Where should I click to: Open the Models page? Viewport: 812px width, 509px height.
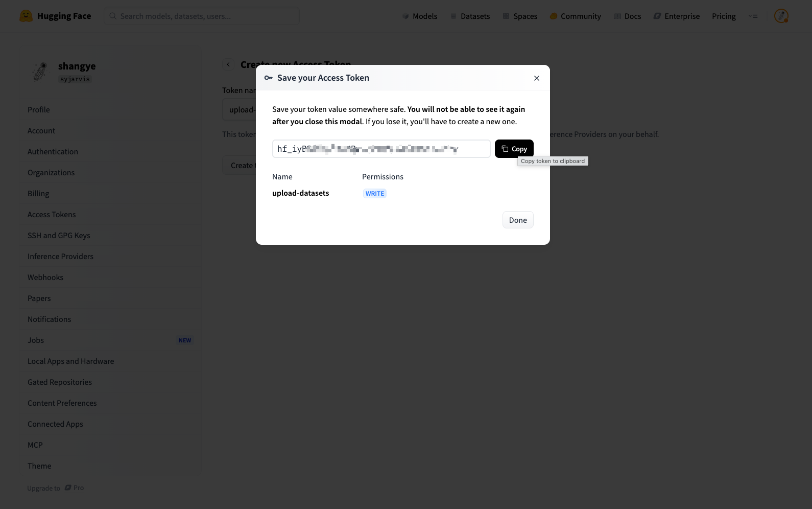coord(420,16)
